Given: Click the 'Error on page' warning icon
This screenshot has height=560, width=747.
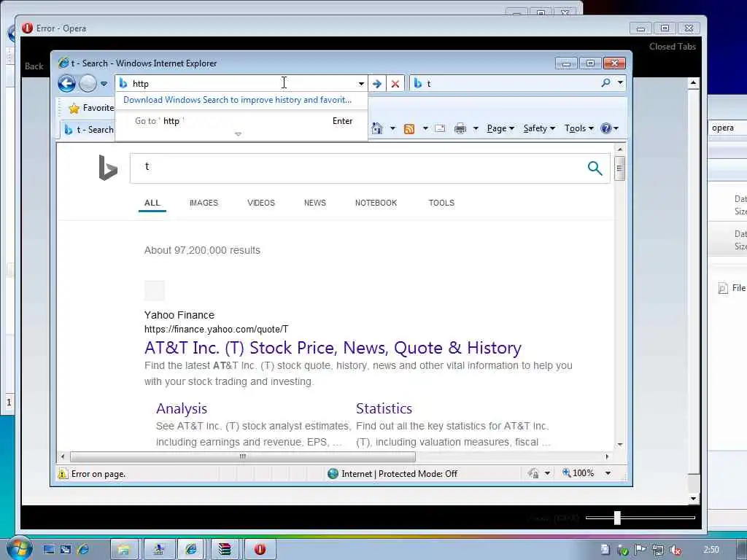Looking at the screenshot, I should pos(63,474).
